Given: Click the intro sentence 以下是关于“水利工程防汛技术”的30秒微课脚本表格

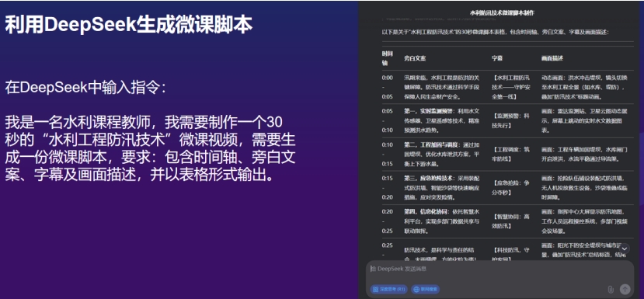Looking at the screenshot, I should [x=496, y=32].
